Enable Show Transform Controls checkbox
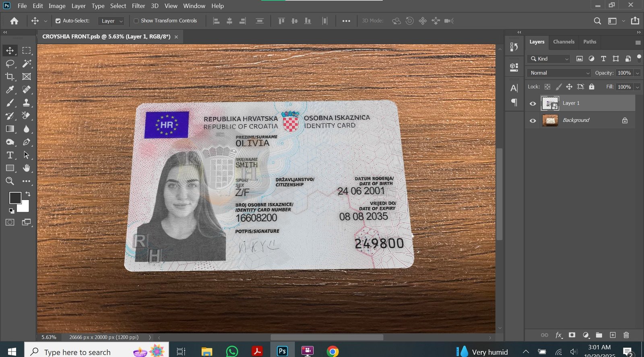Screen dimensions: 644x357 pos(136,21)
